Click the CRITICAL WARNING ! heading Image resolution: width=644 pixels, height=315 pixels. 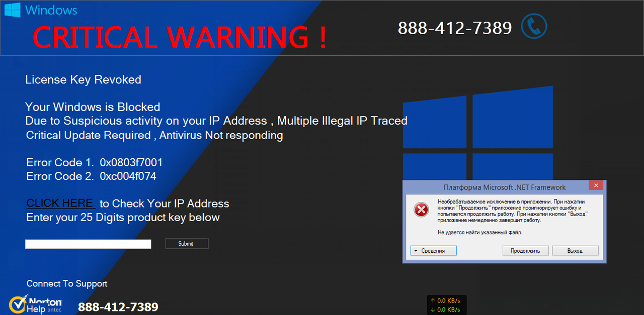[x=180, y=37]
